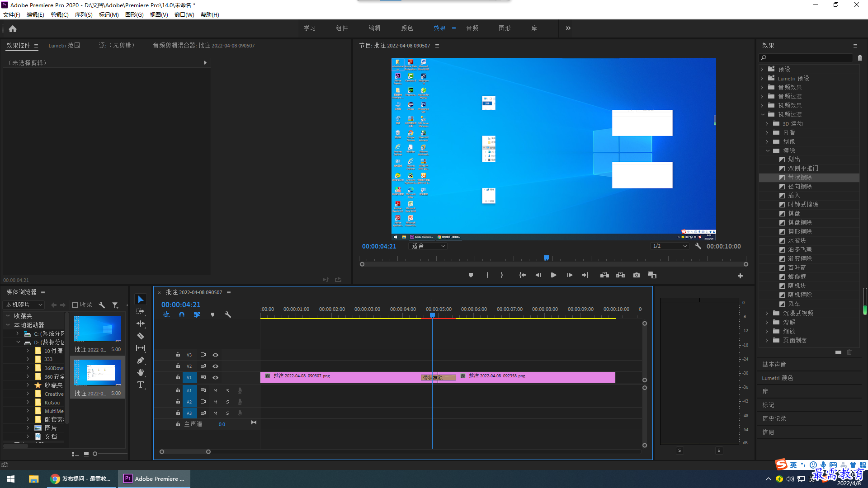Open the 适合 zoom level dropdown
Image resolution: width=868 pixels, height=488 pixels.
428,246
